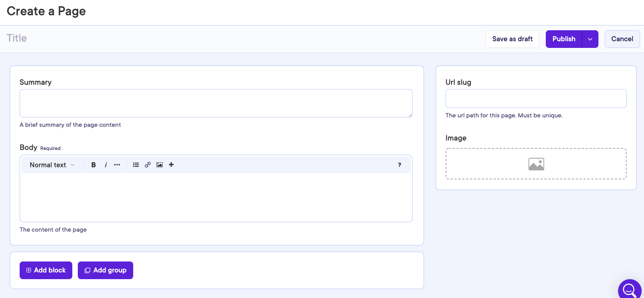Click the Image upload placeholder area
Screen dimensions: 644x298
point(536,164)
